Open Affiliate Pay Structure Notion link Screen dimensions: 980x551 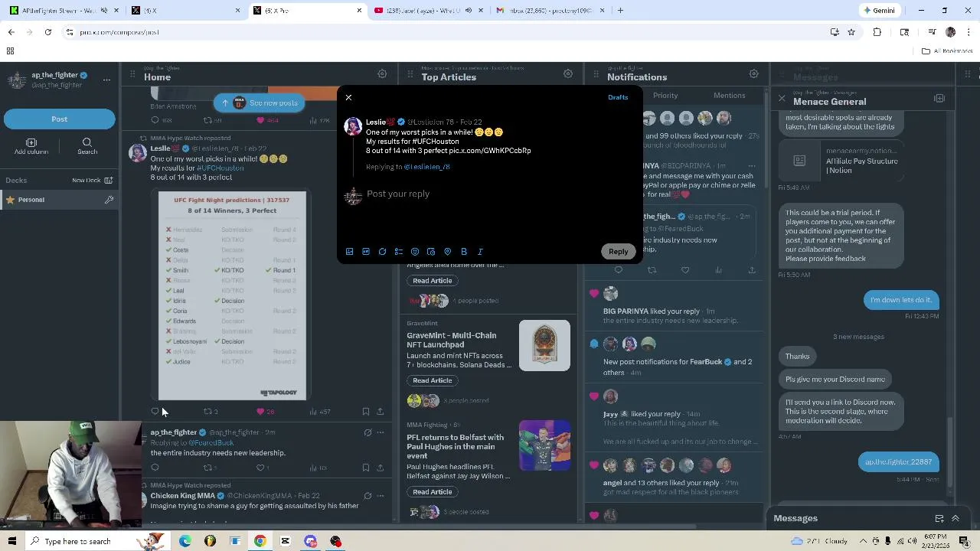pyautogui.click(x=840, y=161)
